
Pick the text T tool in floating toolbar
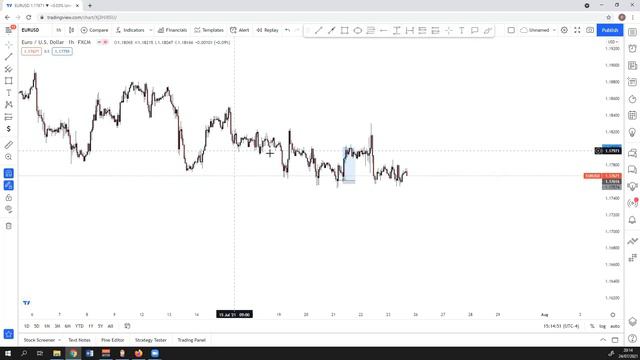462,30
